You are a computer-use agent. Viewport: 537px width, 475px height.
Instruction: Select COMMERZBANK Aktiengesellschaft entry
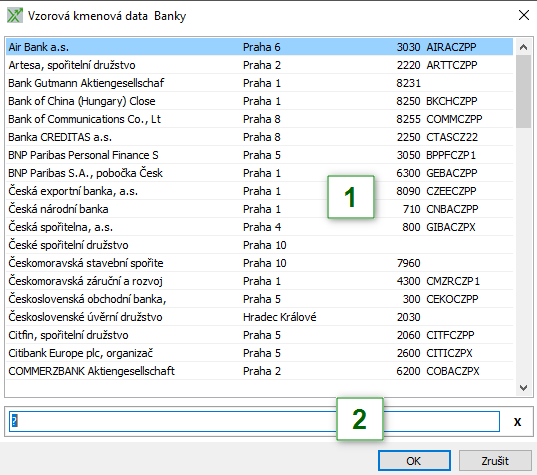pos(259,371)
